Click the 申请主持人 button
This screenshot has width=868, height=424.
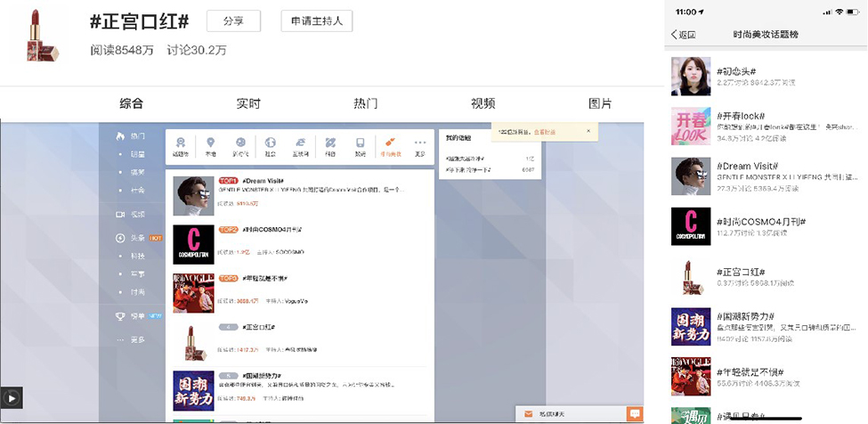click(317, 21)
